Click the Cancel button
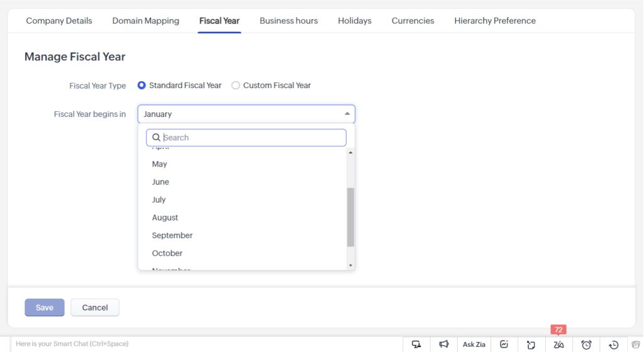This screenshot has height=352, width=644. [95, 307]
